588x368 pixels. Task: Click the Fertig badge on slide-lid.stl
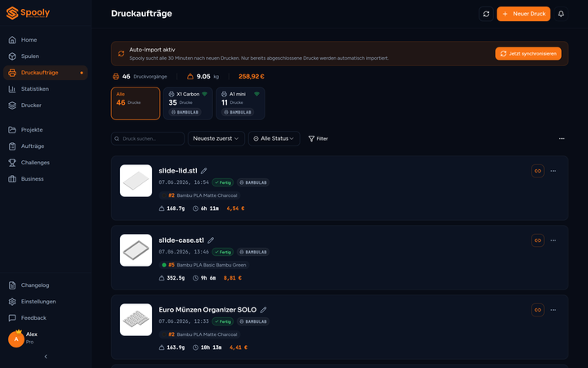(223, 182)
